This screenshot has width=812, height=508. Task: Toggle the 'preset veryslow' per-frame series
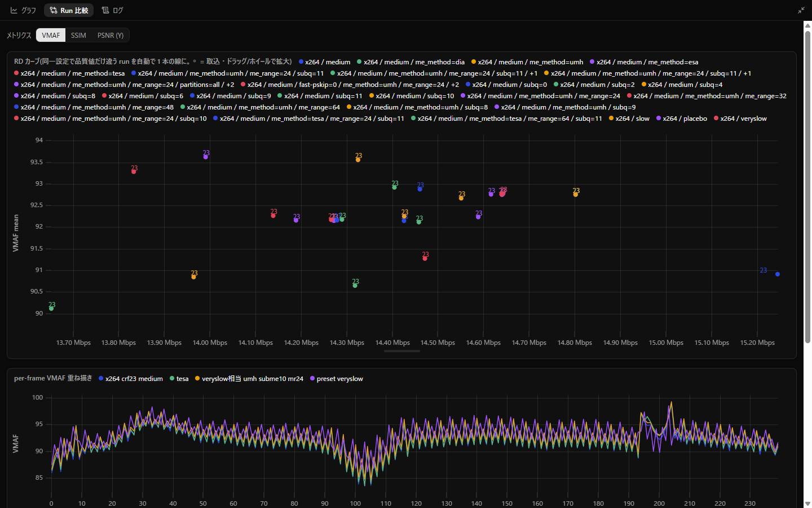point(336,379)
